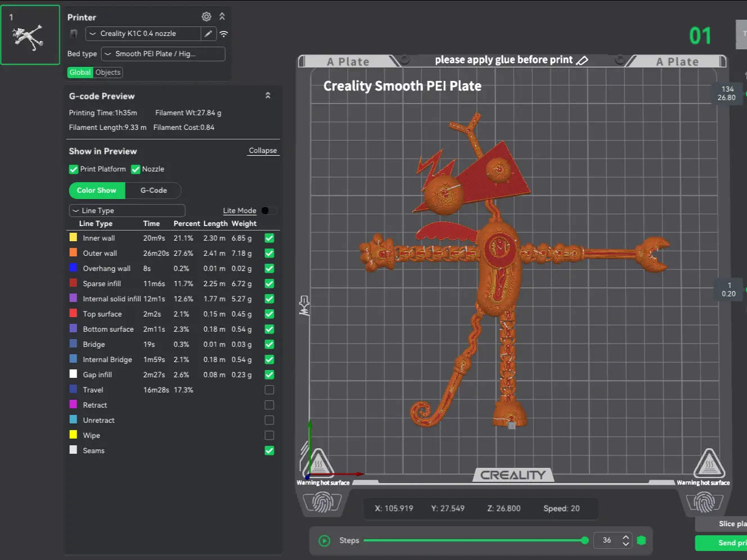This screenshot has width=747, height=560.
Task: Click the Gap infill white color swatch
Action: pyautogui.click(x=73, y=374)
